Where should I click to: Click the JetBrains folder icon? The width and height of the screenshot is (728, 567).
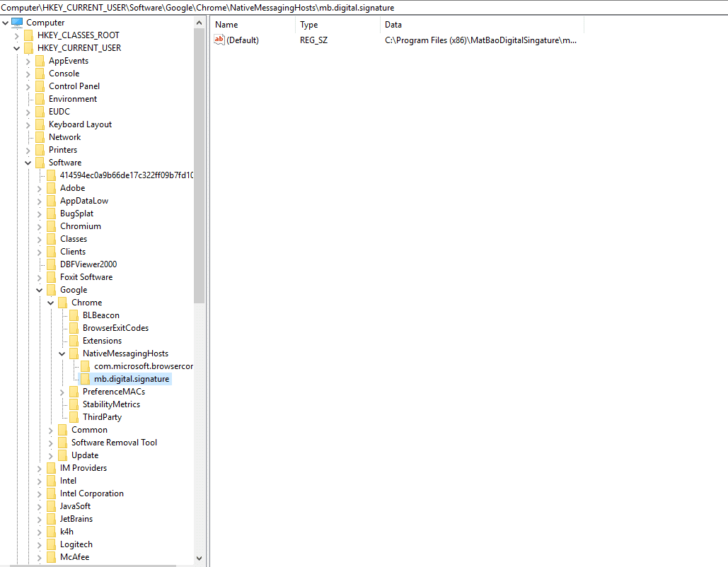pos(51,519)
